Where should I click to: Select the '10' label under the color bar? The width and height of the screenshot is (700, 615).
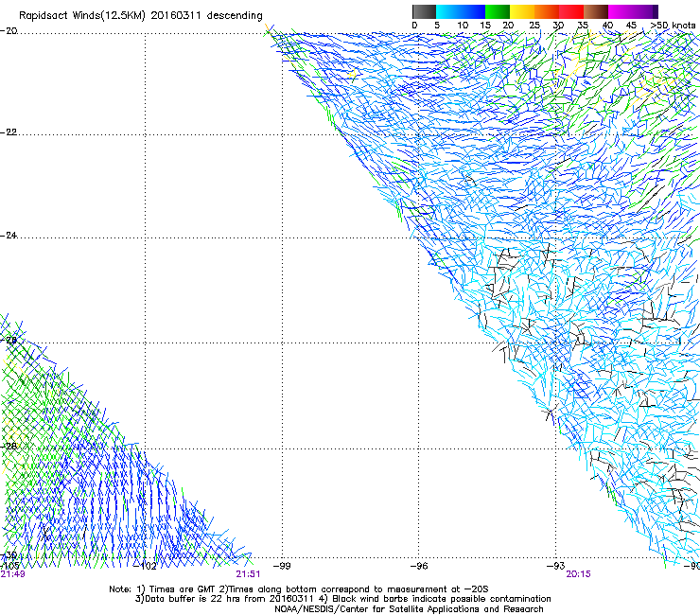pos(463,26)
